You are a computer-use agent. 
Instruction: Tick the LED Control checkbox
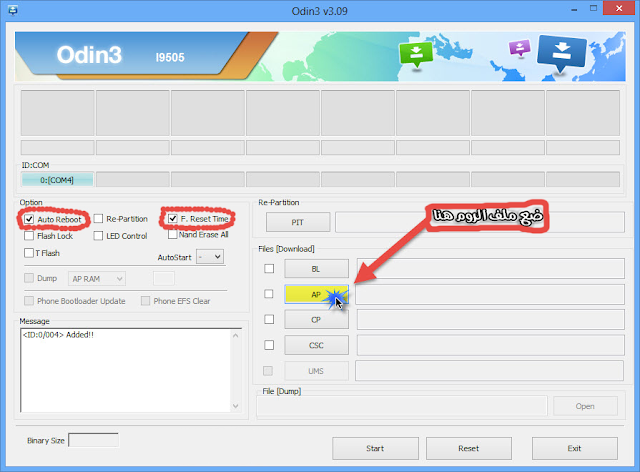click(x=98, y=236)
